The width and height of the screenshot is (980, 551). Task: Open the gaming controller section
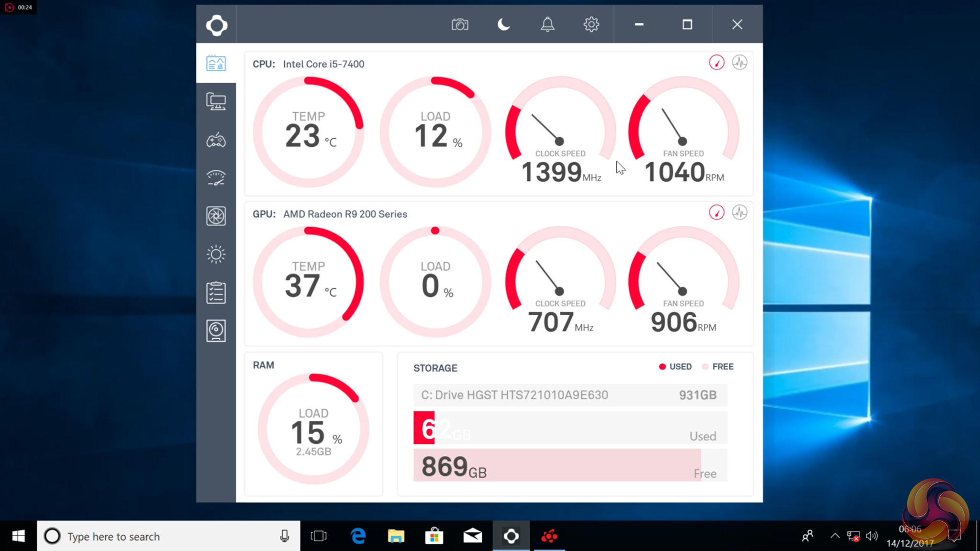pyautogui.click(x=216, y=140)
